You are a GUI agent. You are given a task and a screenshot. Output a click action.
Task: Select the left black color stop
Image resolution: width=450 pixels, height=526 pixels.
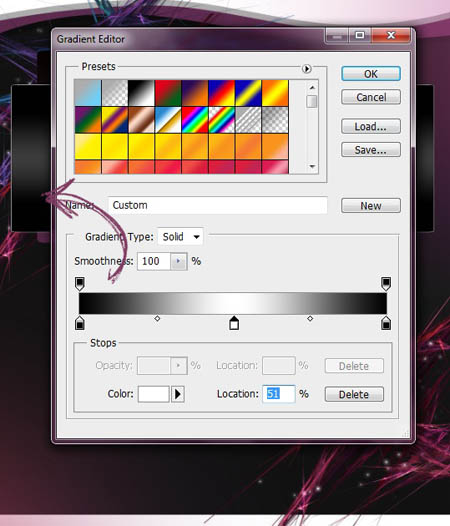tap(80, 323)
